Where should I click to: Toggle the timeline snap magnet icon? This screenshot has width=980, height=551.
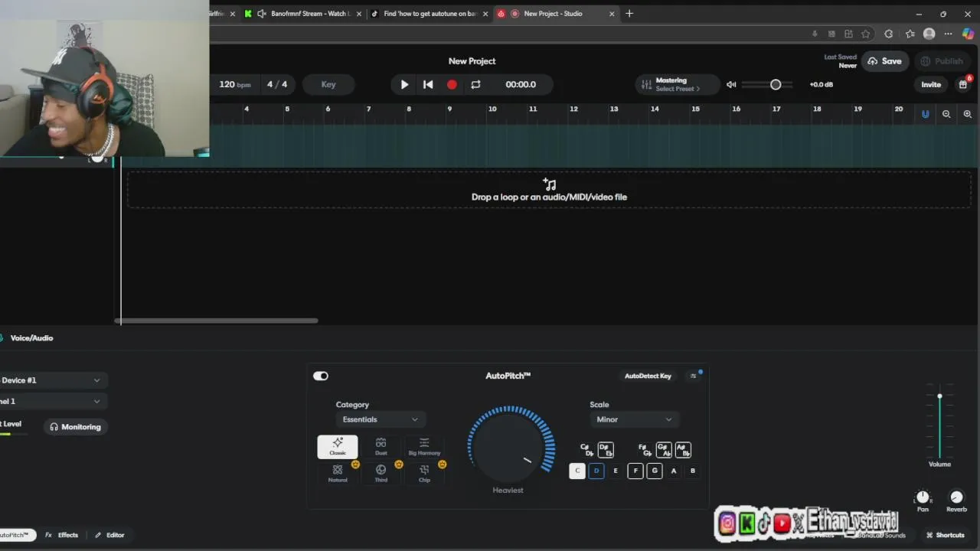[925, 114]
